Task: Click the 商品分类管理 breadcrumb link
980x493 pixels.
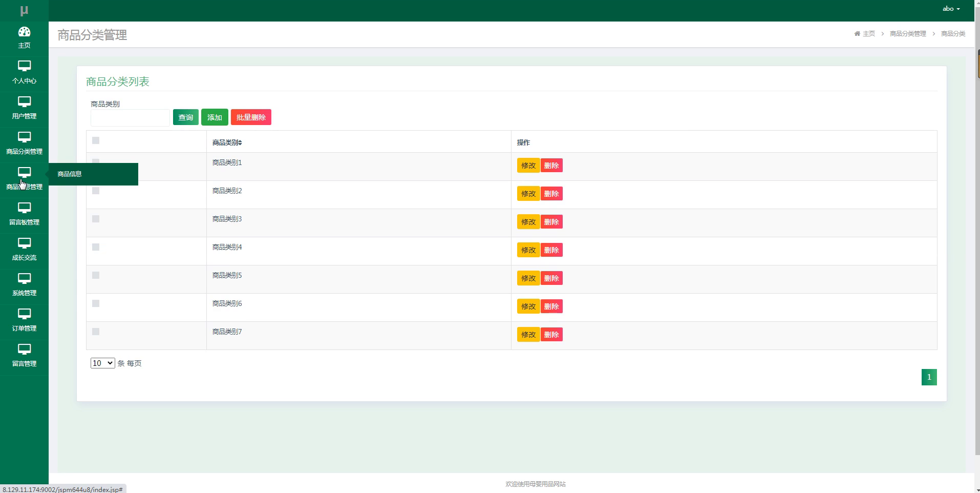Action: [x=908, y=34]
